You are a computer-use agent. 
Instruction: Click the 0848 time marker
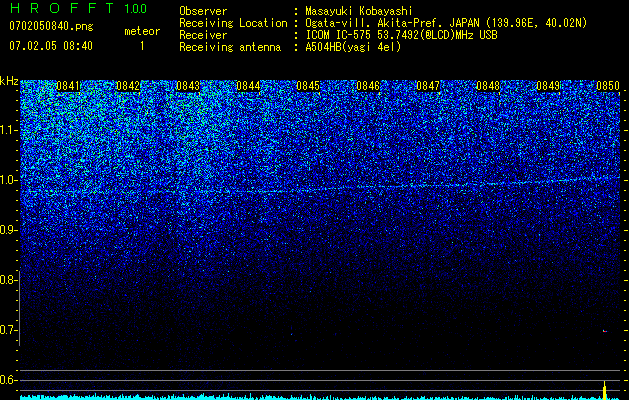click(488, 86)
